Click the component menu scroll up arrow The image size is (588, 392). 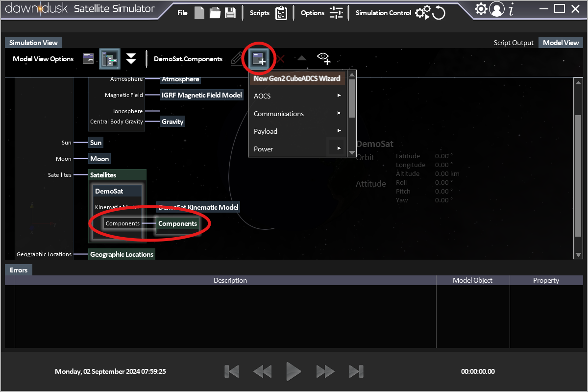[351, 75]
